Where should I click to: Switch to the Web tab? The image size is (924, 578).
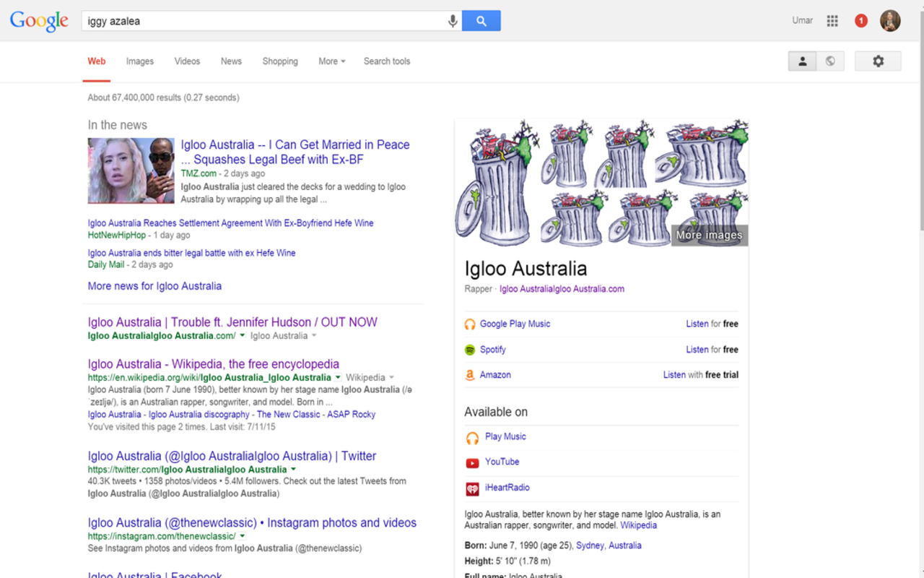click(97, 61)
